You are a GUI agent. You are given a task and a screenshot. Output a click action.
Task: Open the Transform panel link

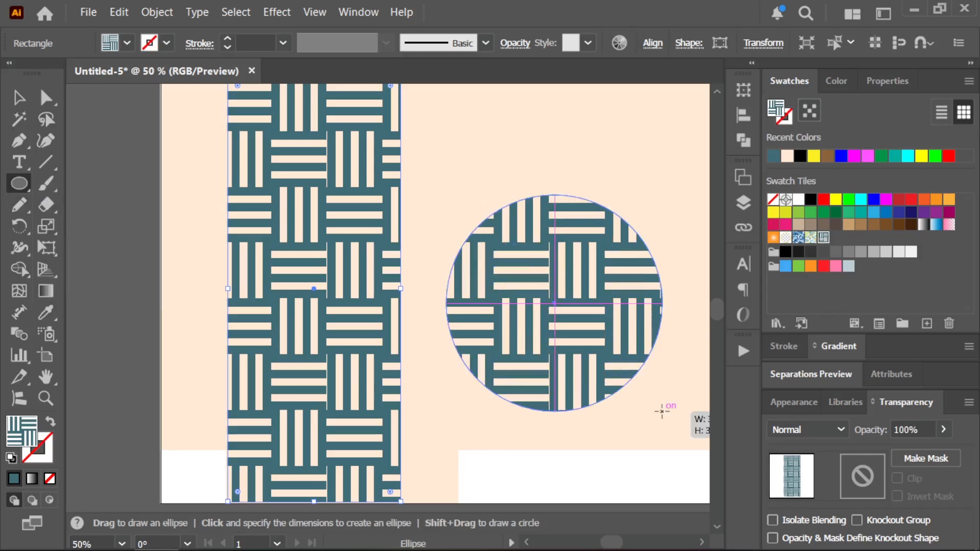[x=763, y=43]
